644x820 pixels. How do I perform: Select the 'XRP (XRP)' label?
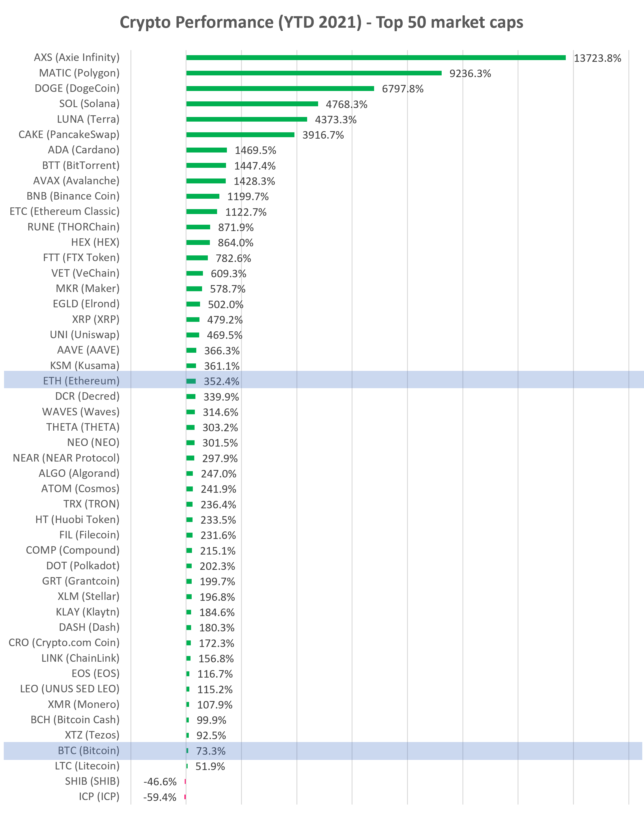96,319
